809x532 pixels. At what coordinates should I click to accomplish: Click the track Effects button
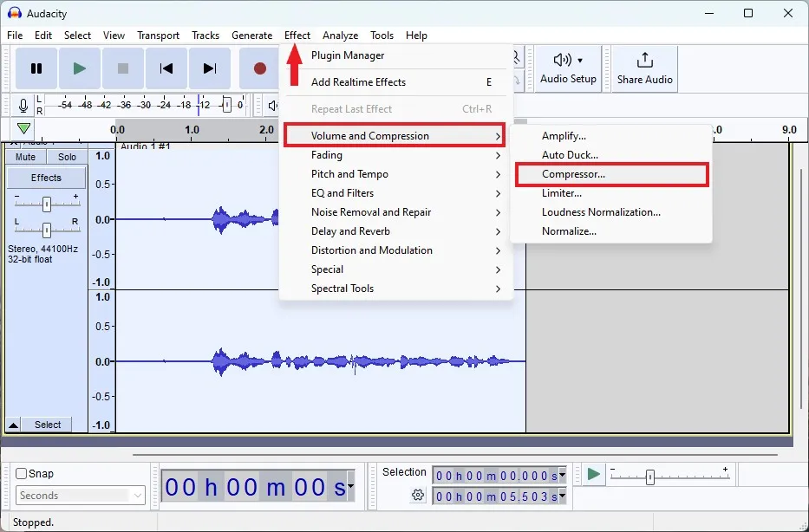pyautogui.click(x=46, y=178)
